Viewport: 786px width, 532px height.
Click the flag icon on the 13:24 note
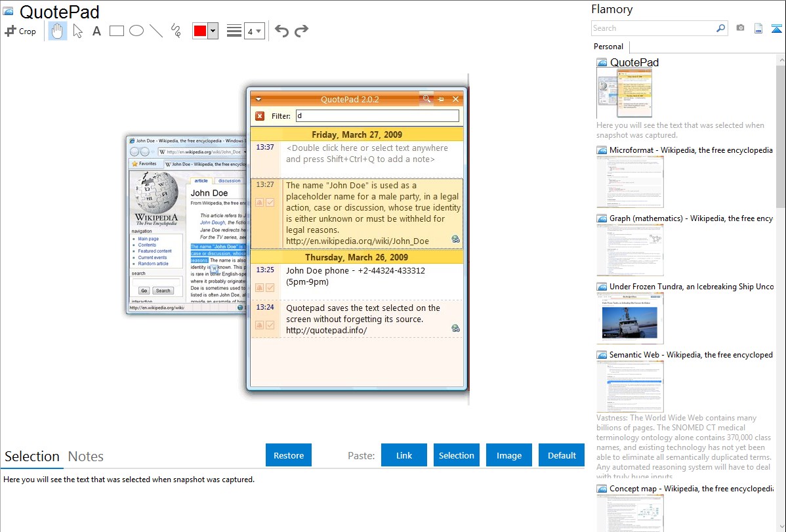click(x=260, y=325)
